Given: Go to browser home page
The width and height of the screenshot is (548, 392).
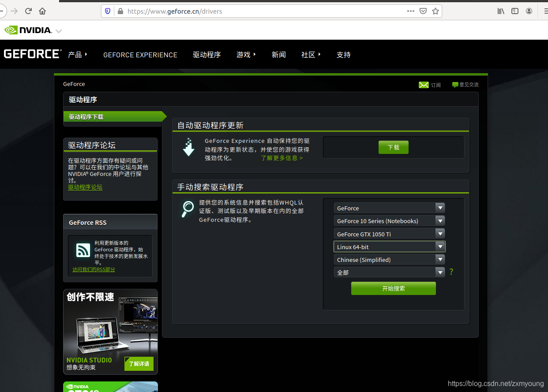Looking at the screenshot, I should tap(42, 11).
